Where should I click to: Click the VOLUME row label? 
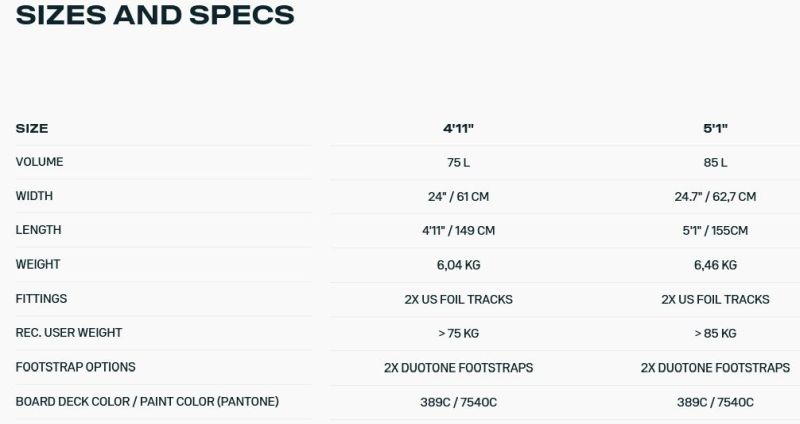(39, 162)
